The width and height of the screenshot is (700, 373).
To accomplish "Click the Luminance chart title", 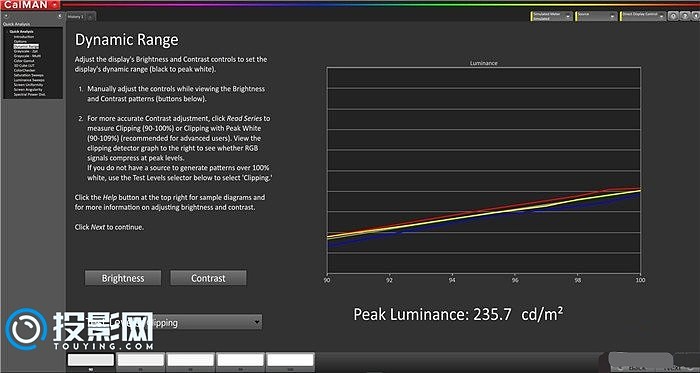I will [483, 63].
